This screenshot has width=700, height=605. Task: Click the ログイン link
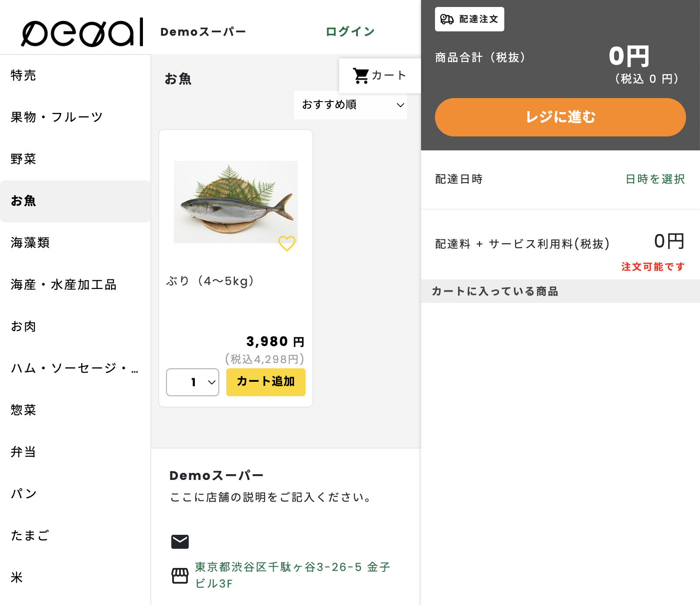[x=349, y=31]
